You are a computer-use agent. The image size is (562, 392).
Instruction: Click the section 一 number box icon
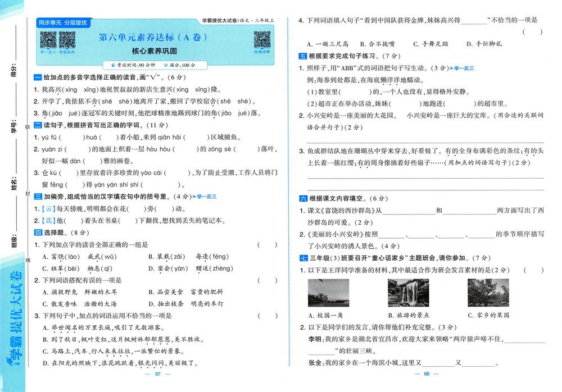click(38, 78)
